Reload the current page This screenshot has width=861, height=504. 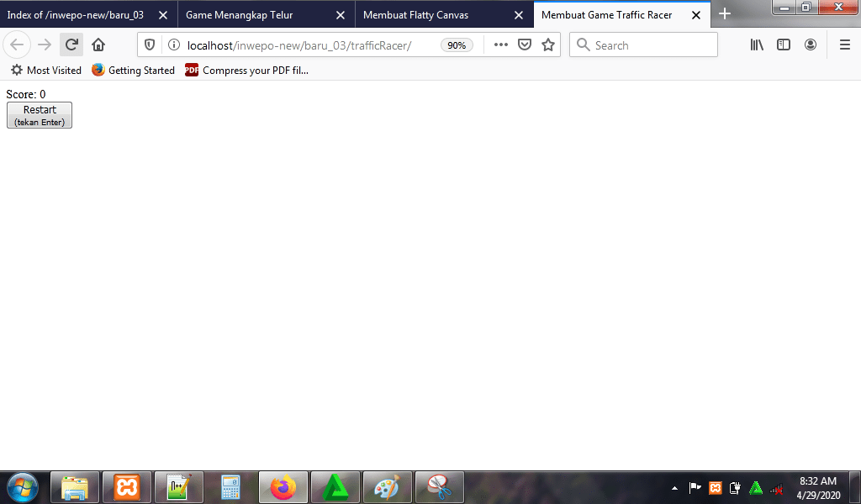tap(71, 45)
